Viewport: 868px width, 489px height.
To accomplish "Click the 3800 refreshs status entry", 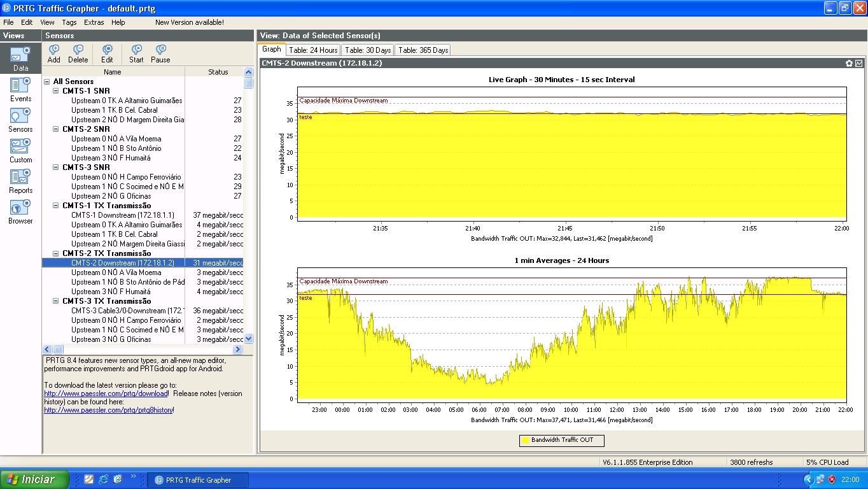I will point(752,462).
